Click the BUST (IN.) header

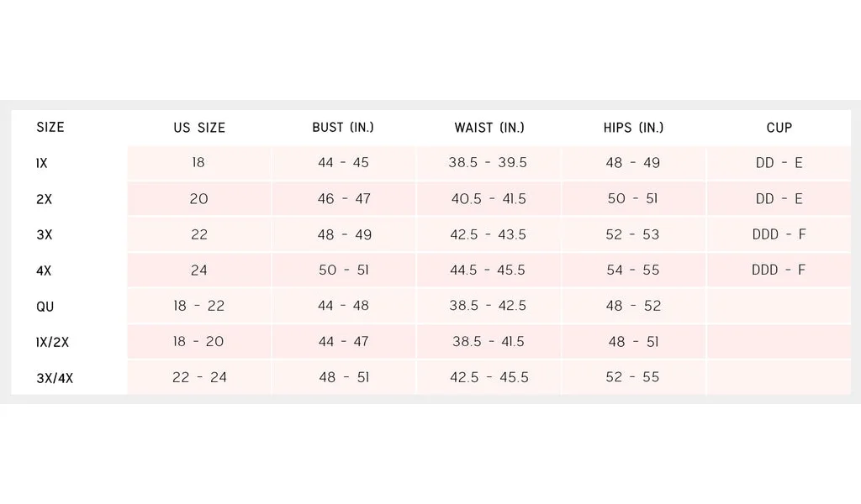click(x=343, y=127)
